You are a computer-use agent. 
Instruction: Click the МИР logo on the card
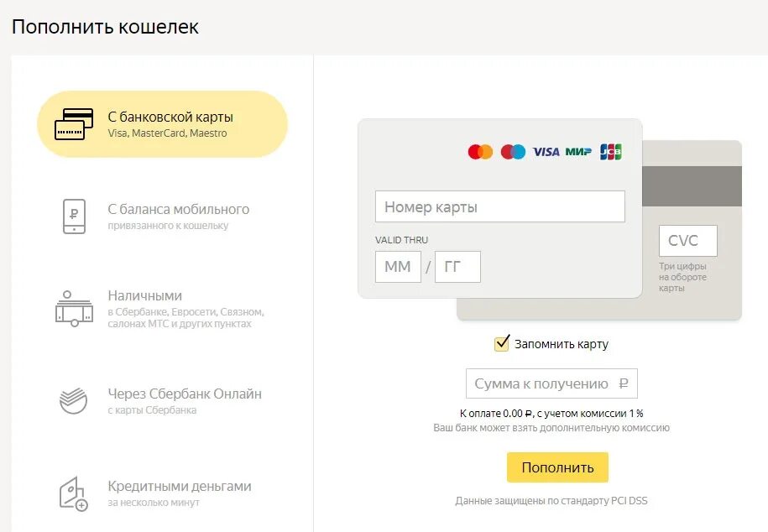[x=578, y=152]
